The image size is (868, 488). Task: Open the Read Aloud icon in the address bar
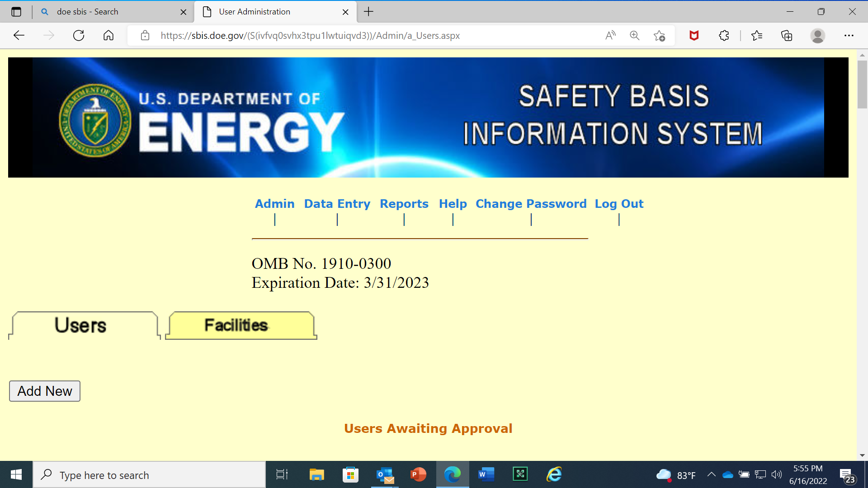610,36
